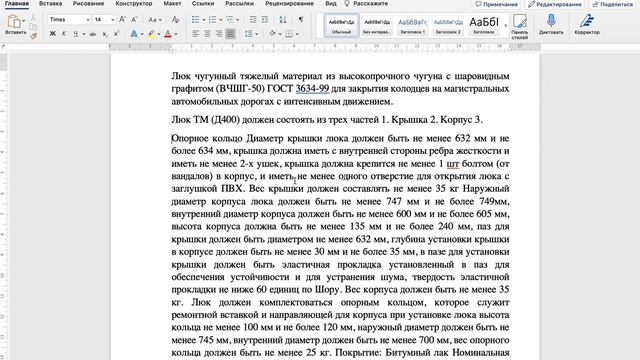Apply red font color A
Image resolution: width=640 pixels, height=360 pixels.
pos(168,34)
